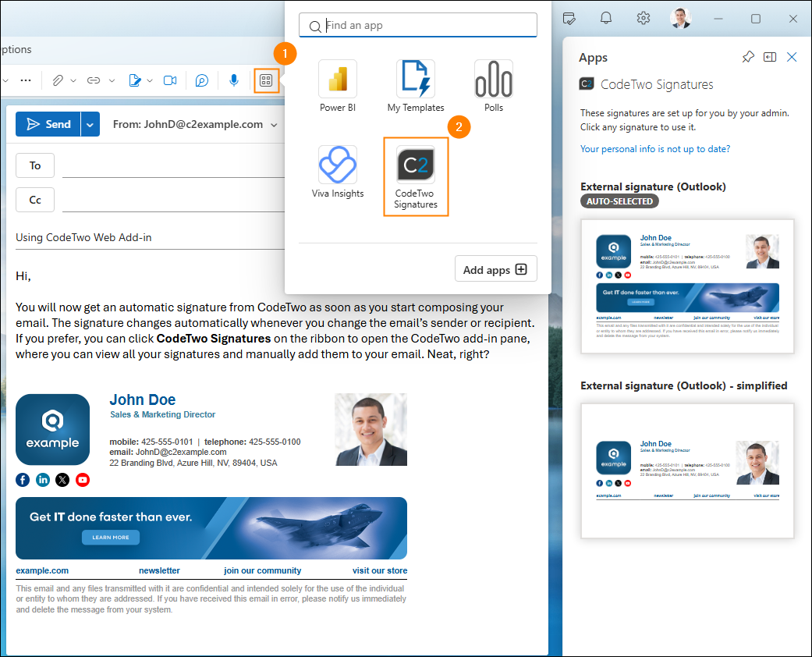Screen dimensions: 812x657
Task: Click the Facebook icon in email signature
Action: pos(23,480)
